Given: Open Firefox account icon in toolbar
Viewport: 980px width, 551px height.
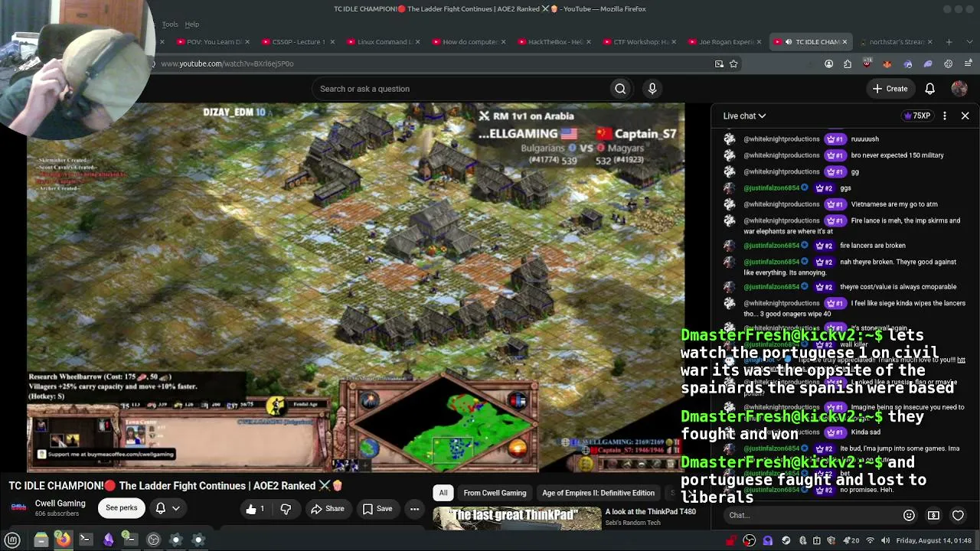Looking at the screenshot, I should tap(828, 64).
